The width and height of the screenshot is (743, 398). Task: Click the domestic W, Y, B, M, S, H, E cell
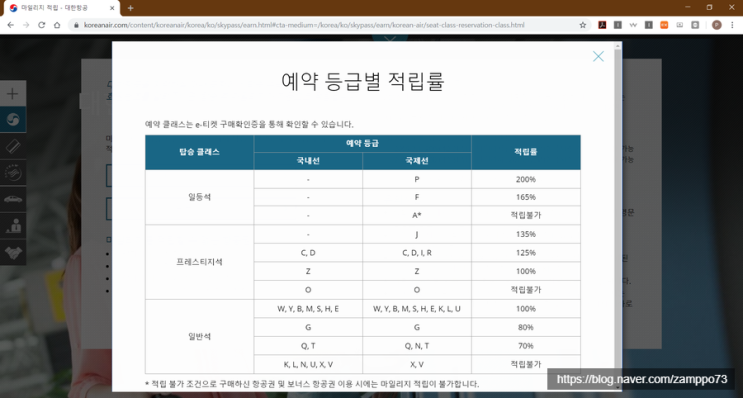point(308,309)
